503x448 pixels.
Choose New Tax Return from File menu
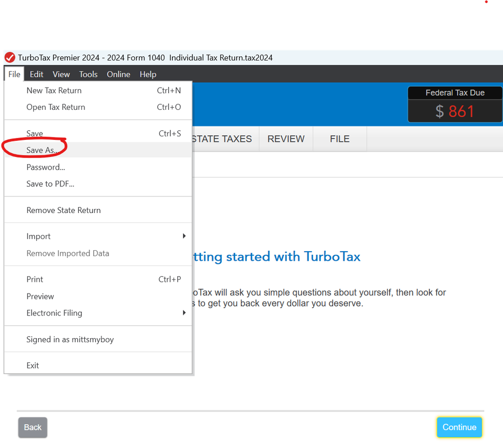click(x=98, y=91)
